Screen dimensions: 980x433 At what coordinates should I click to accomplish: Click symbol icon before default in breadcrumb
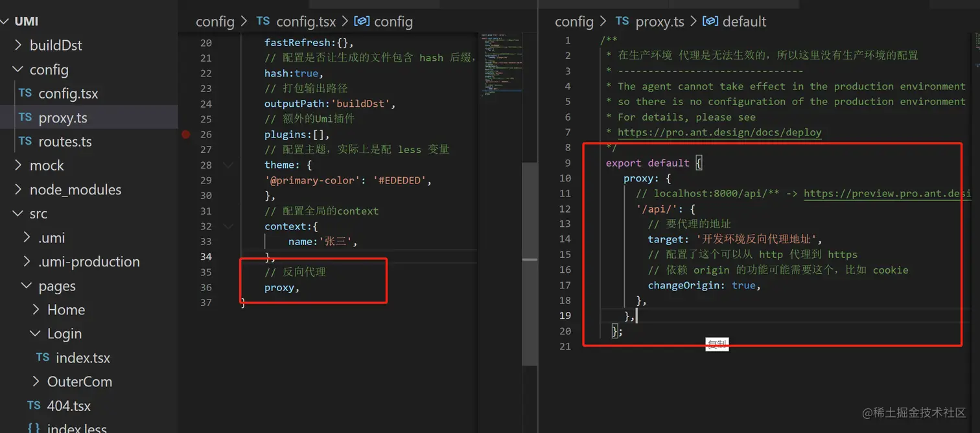coord(710,21)
